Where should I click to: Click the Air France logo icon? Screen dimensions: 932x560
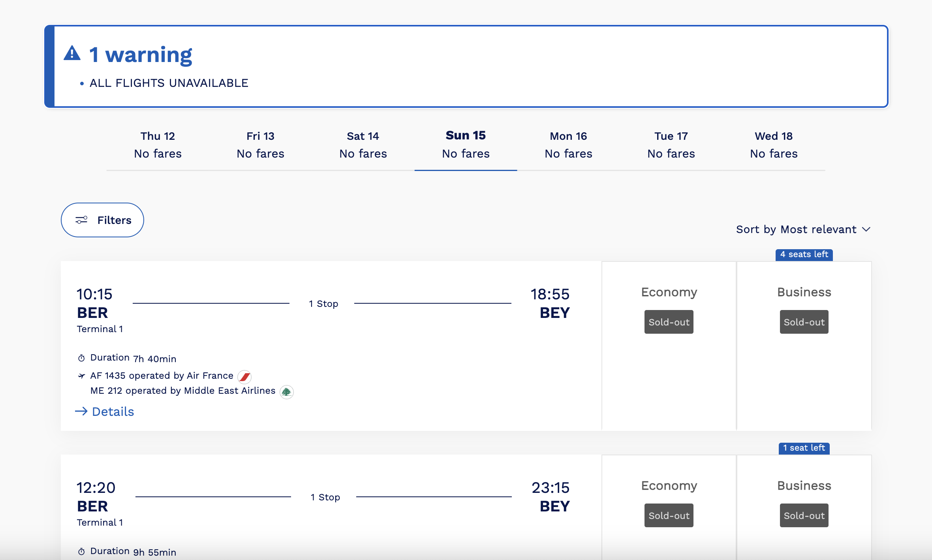point(244,377)
